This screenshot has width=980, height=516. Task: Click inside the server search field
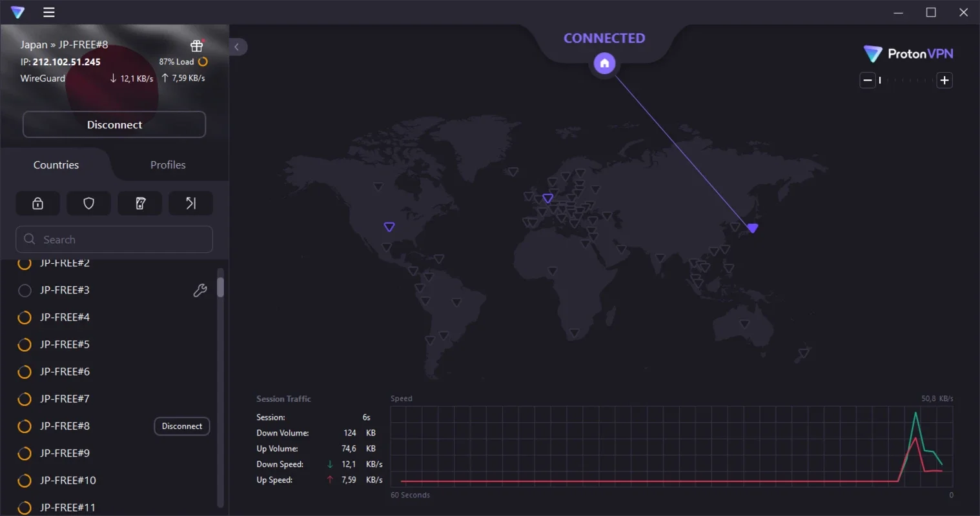click(114, 239)
